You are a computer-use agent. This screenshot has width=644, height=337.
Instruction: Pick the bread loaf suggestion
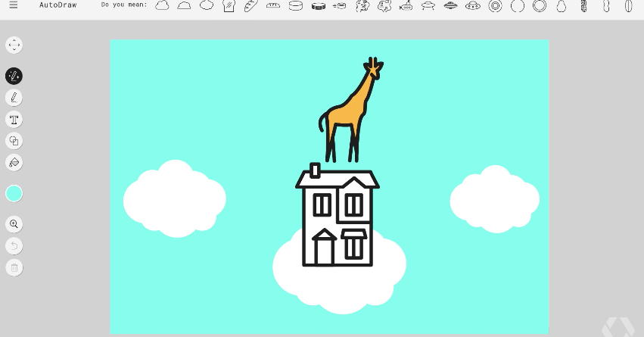tap(273, 5)
